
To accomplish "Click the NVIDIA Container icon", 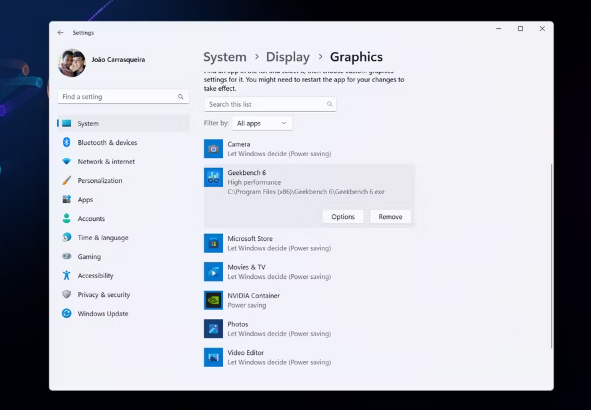I will tap(213, 300).
